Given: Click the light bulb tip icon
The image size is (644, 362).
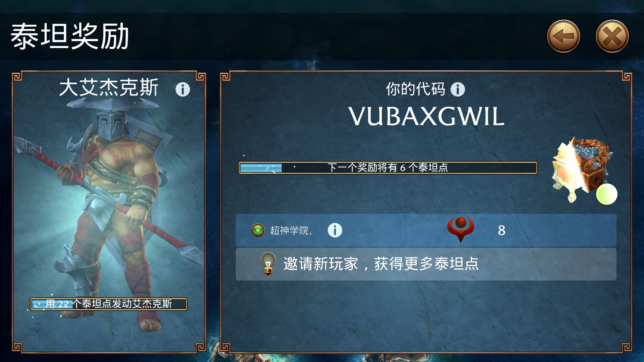Looking at the screenshot, I should [x=268, y=264].
